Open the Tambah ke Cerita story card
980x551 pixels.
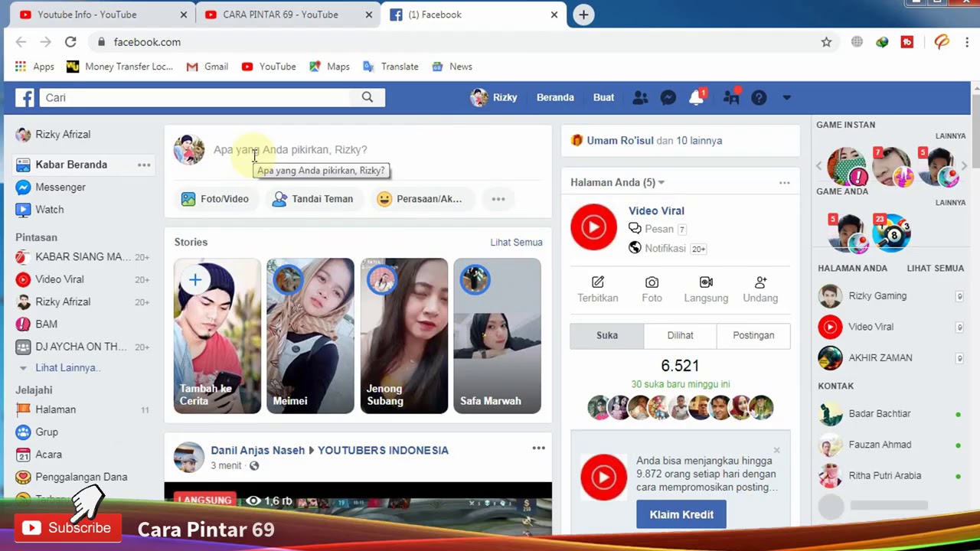point(217,336)
